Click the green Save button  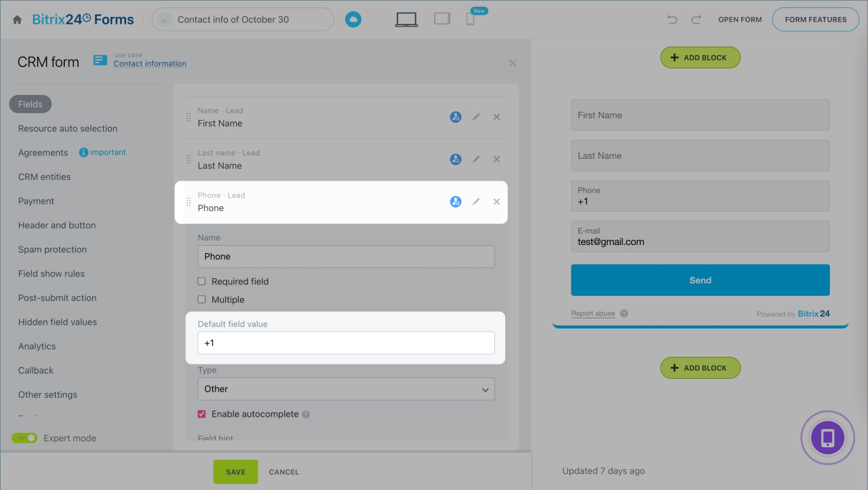pyautogui.click(x=235, y=472)
